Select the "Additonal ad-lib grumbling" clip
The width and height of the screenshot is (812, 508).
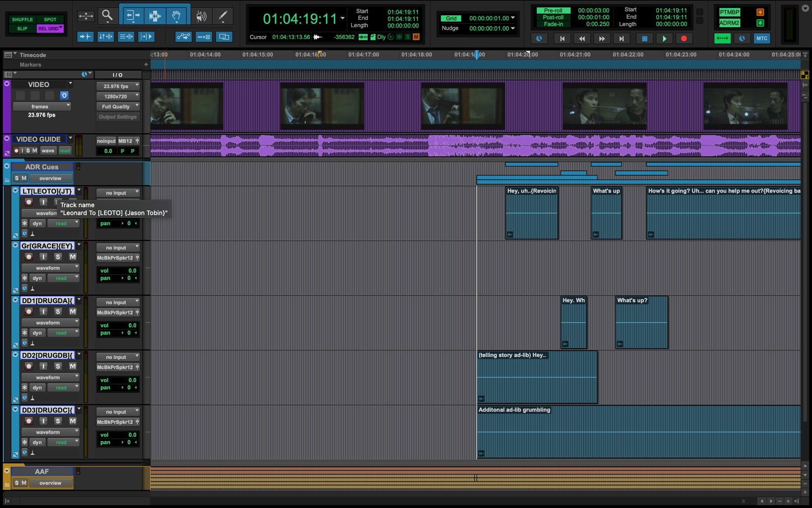coord(639,432)
